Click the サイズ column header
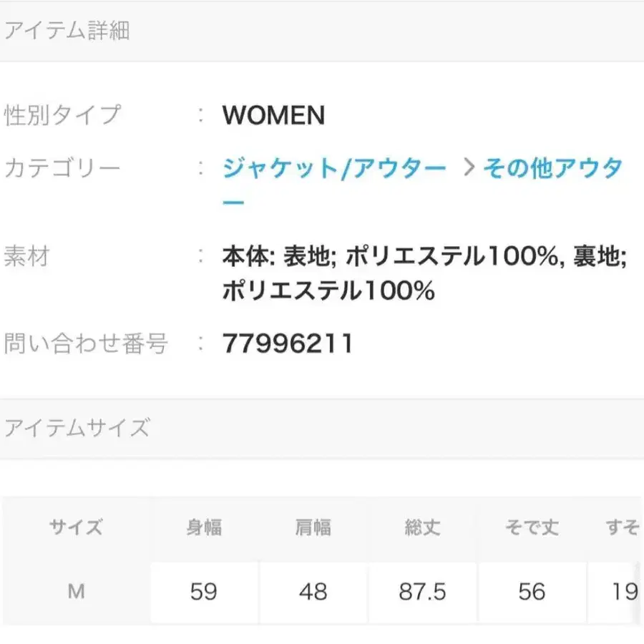Screen dimensions: 644x644 pyautogui.click(x=76, y=528)
